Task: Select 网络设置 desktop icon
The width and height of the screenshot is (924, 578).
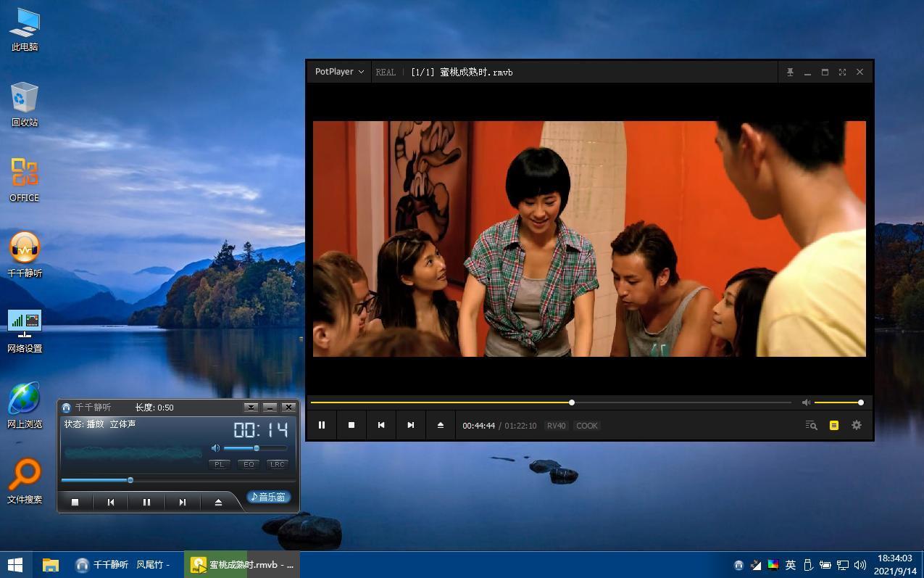Action: click(x=25, y=331)
